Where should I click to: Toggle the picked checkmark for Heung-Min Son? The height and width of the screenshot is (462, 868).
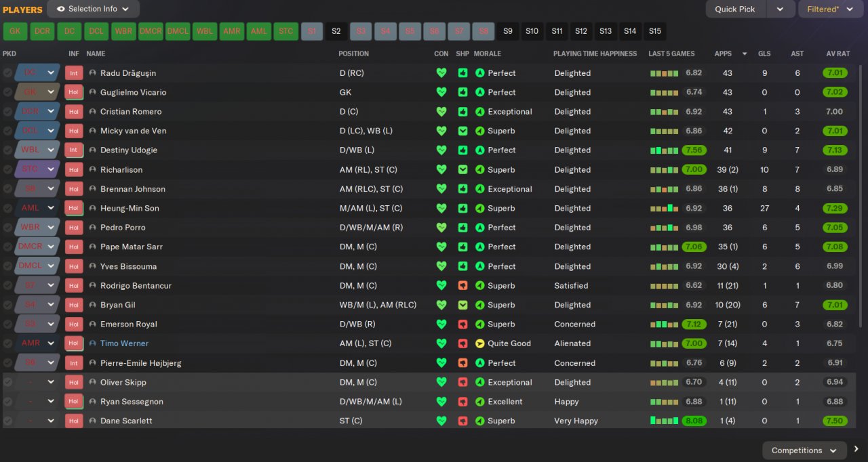click(x=7, y=209)
